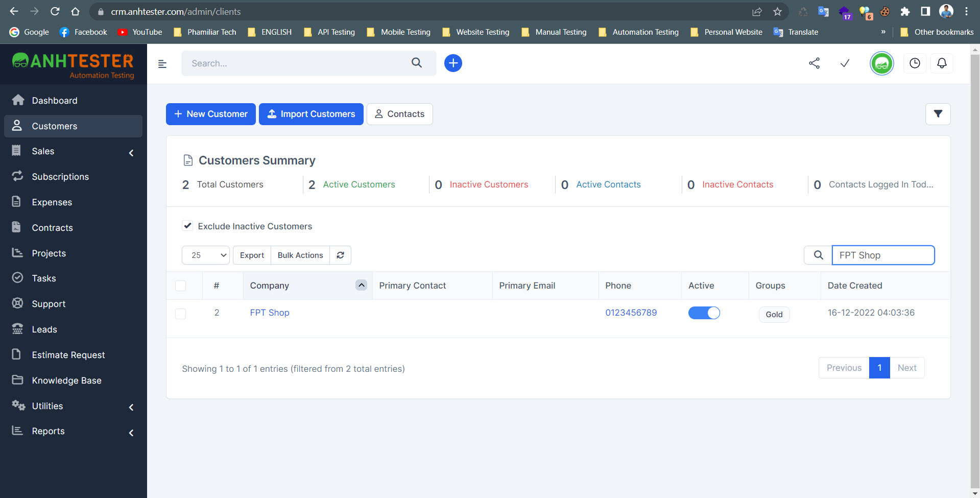Click the page scrollbar
980x498 pixels.
coord(975,271)
